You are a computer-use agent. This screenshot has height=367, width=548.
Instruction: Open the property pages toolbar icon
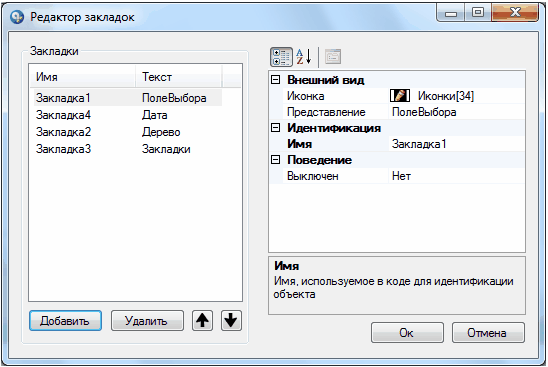[333, 57]
